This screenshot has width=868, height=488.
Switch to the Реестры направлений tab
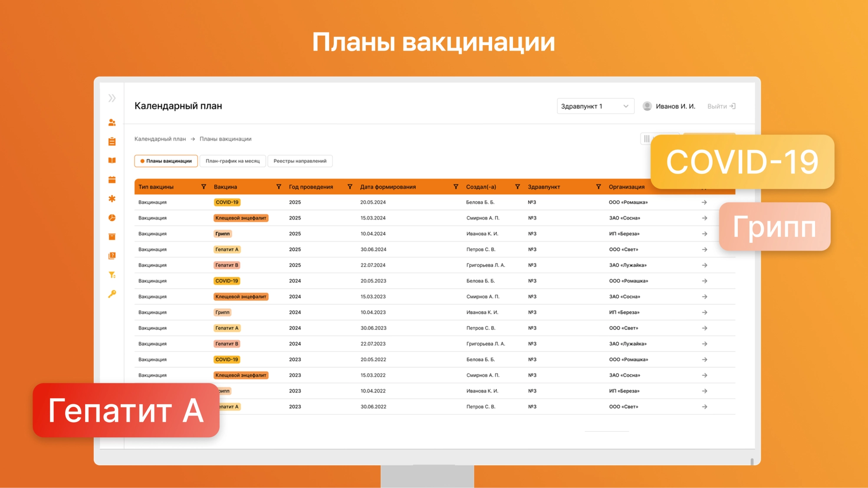[299, 160]
